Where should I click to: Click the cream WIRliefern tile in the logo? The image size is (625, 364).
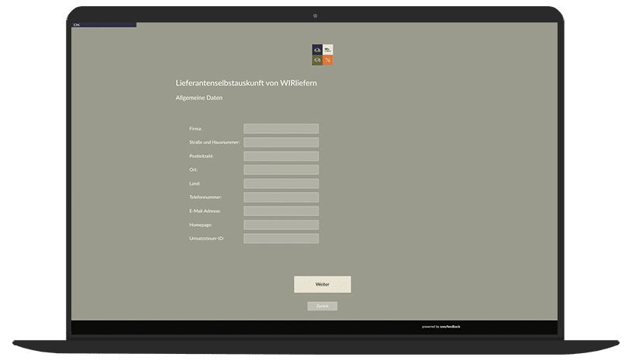pos(328,50)
